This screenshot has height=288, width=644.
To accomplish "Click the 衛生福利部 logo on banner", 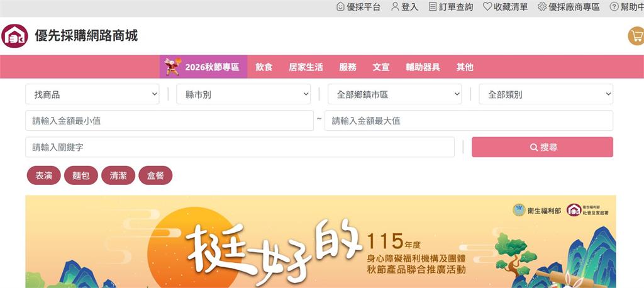I will point(536,211).
